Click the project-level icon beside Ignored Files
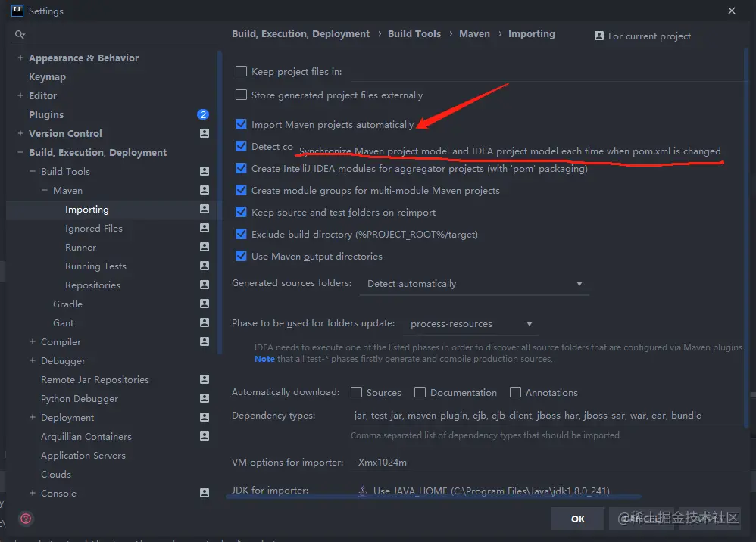 point(205,227)
